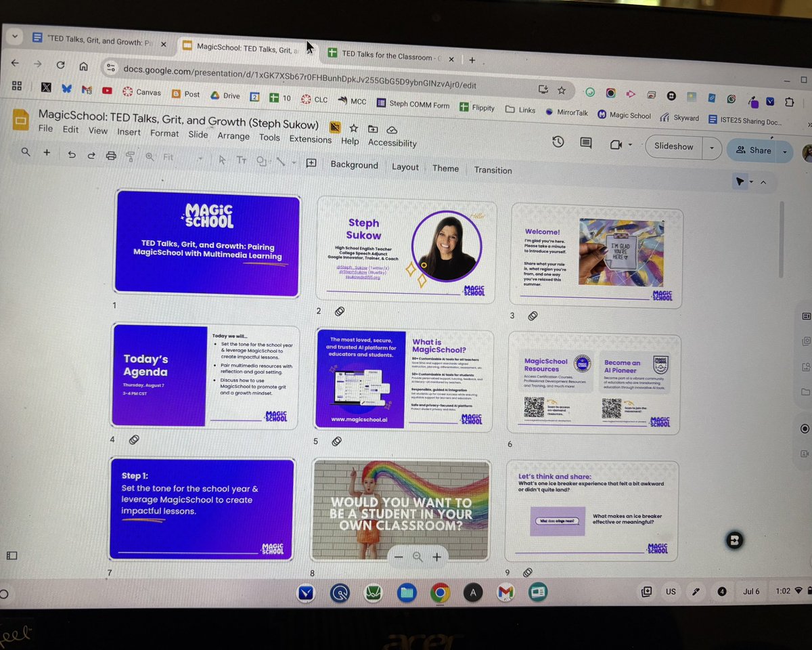Click the Slideshow button
This screenshot has height=650, width=812.
(x=673, y=146)
